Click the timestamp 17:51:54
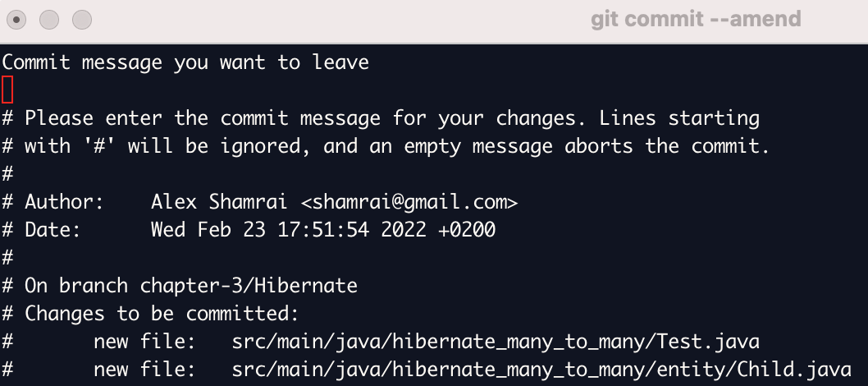868x386 pixels. pyautogui.click(x=323, y=230)
